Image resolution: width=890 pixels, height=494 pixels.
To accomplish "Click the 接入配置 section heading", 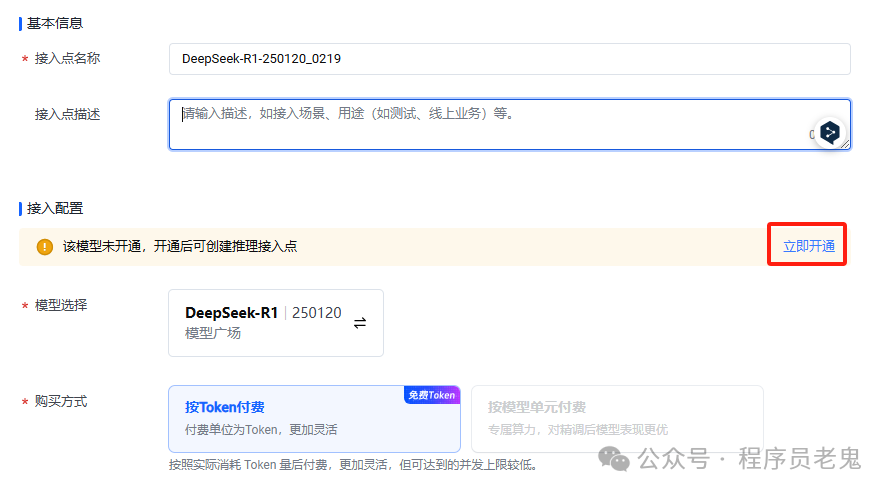I will [x=54, y=208].
